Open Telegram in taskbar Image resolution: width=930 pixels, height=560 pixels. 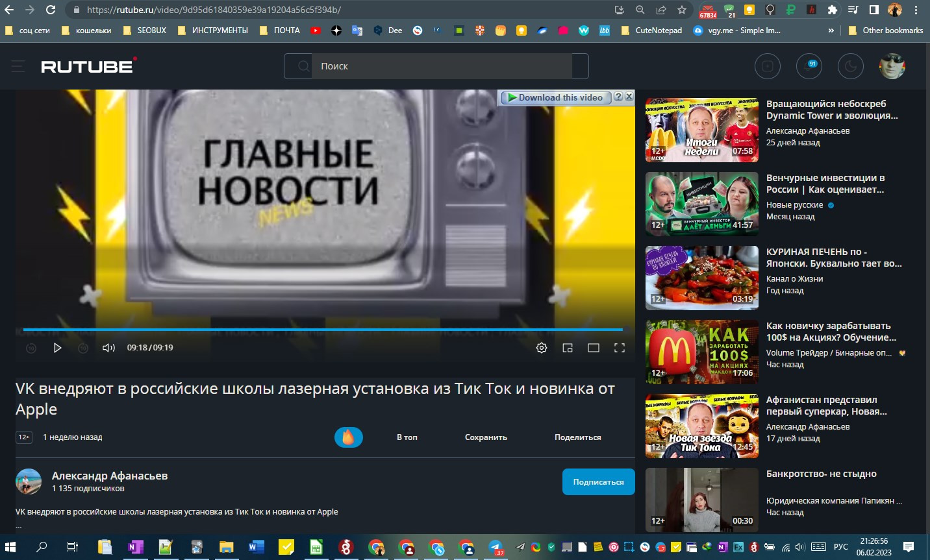point(496,547)
